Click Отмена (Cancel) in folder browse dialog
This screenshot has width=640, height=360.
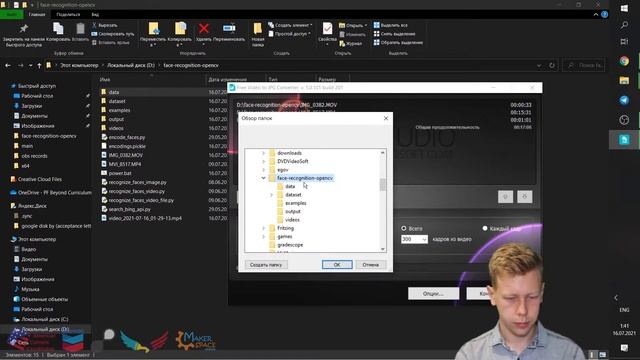(x=371, y=264)
